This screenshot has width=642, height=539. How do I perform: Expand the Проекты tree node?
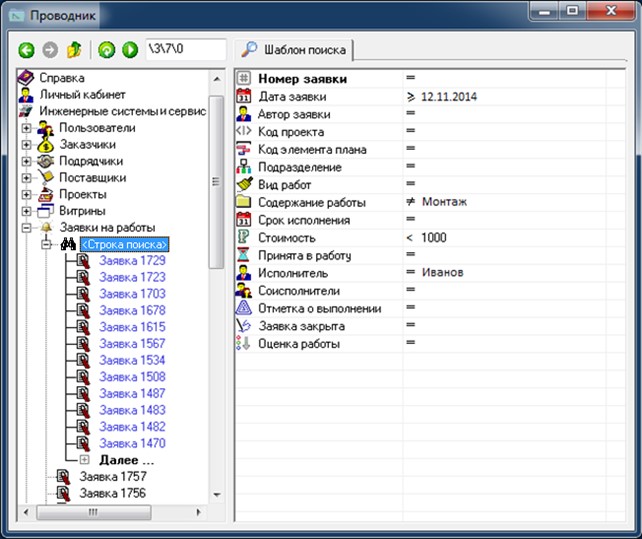[26, 195]
